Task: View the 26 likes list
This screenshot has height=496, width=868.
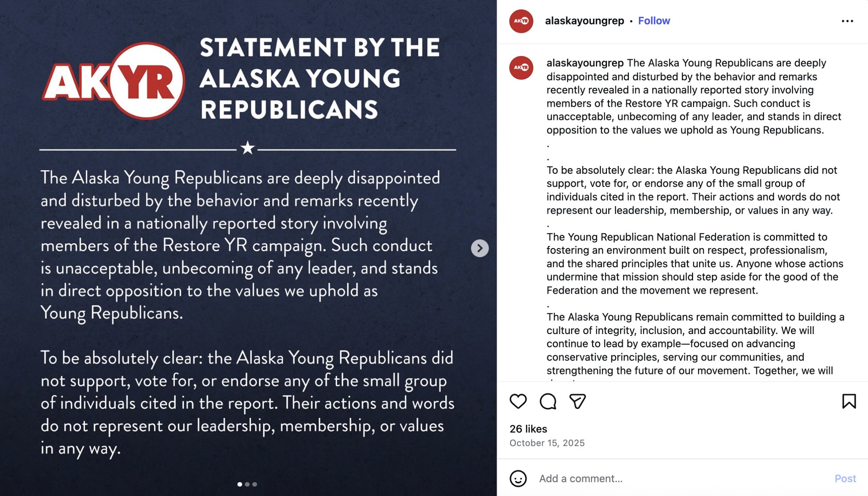Action: (528, 429)
